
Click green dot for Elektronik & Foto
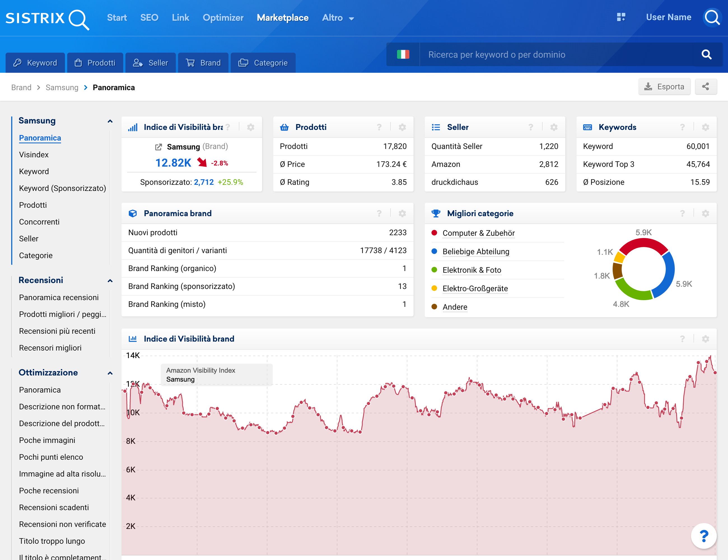[434, 270]
